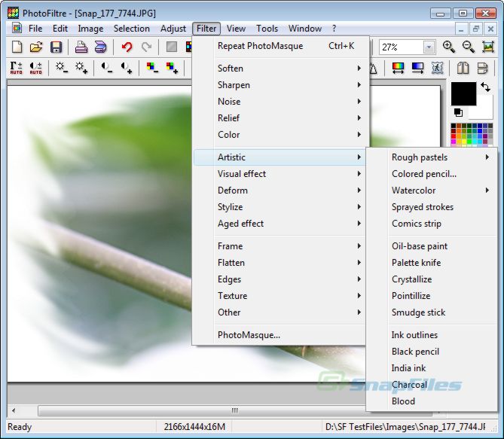Increase contrast with half-circle plus icon
Screen dimensions: 504x439
[127, 68]
